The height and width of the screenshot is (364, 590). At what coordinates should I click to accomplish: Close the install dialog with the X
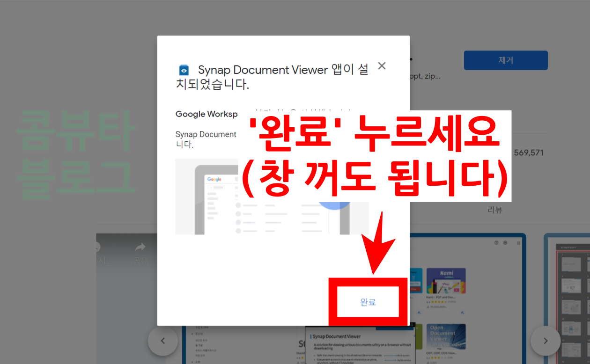pos(382,66)
